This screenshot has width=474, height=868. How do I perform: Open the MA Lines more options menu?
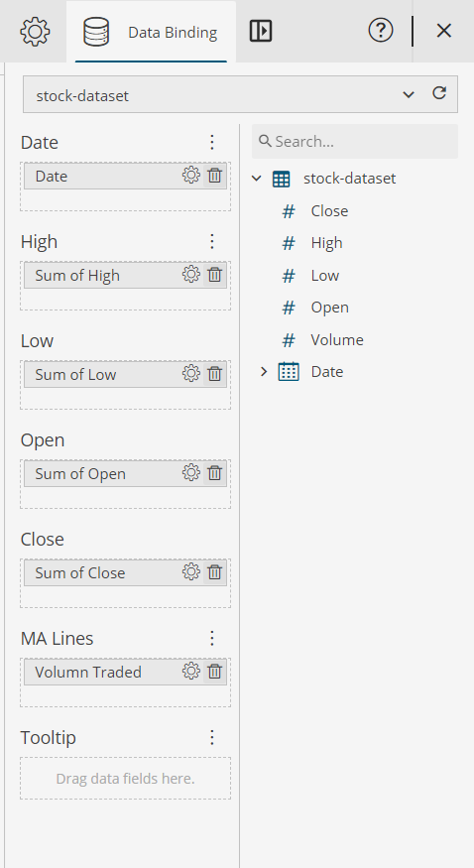coord(212,638)
